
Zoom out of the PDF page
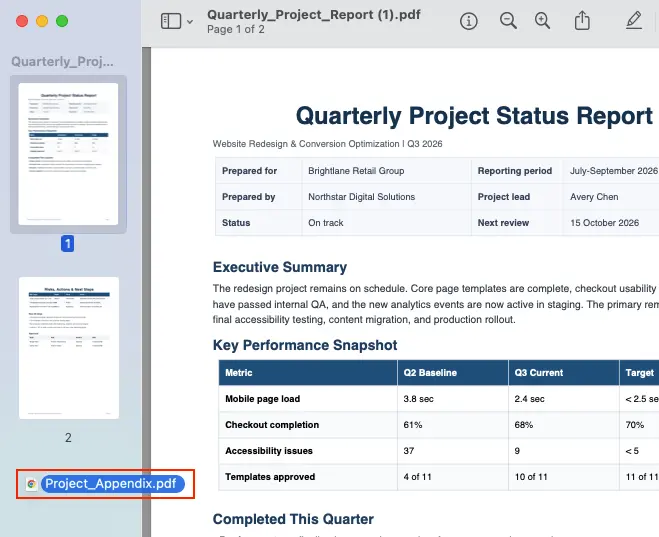click(x=508, y=21)
